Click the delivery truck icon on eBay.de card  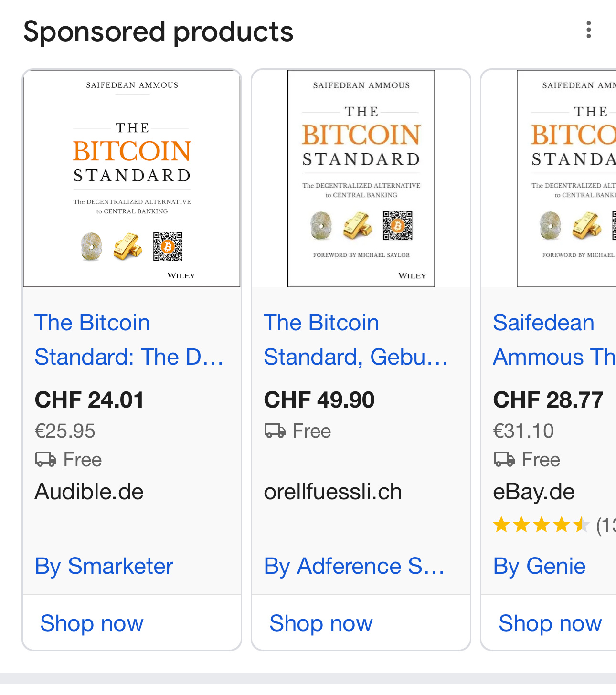coord(504,460)
